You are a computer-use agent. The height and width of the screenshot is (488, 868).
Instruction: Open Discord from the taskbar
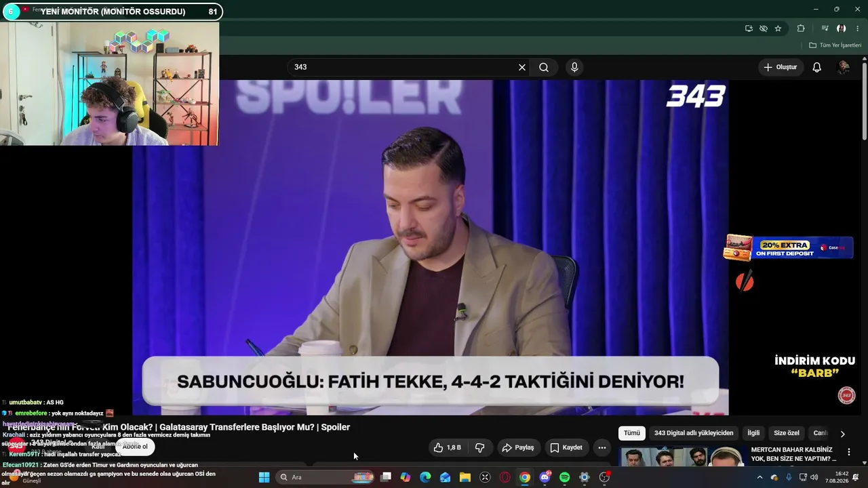coord(545,477)
